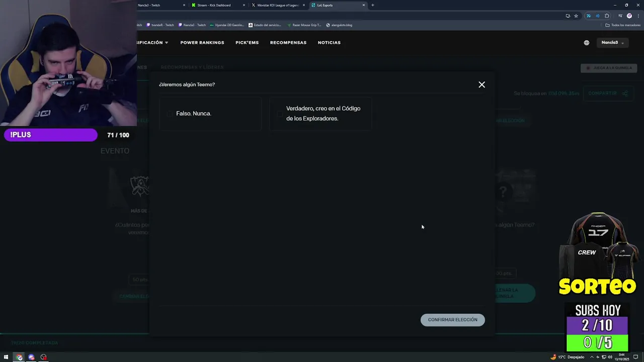Open the Noticias page

tap(329, 43)
